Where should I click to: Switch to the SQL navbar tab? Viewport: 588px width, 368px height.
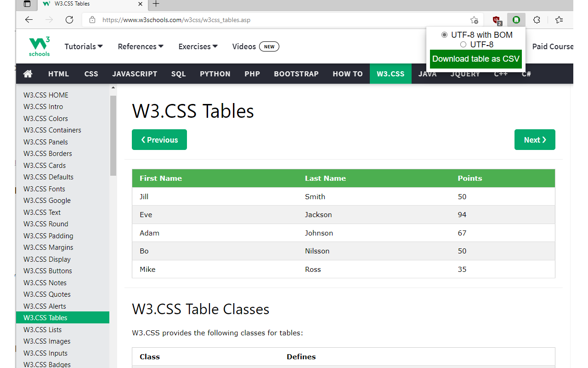pos(179,74)
